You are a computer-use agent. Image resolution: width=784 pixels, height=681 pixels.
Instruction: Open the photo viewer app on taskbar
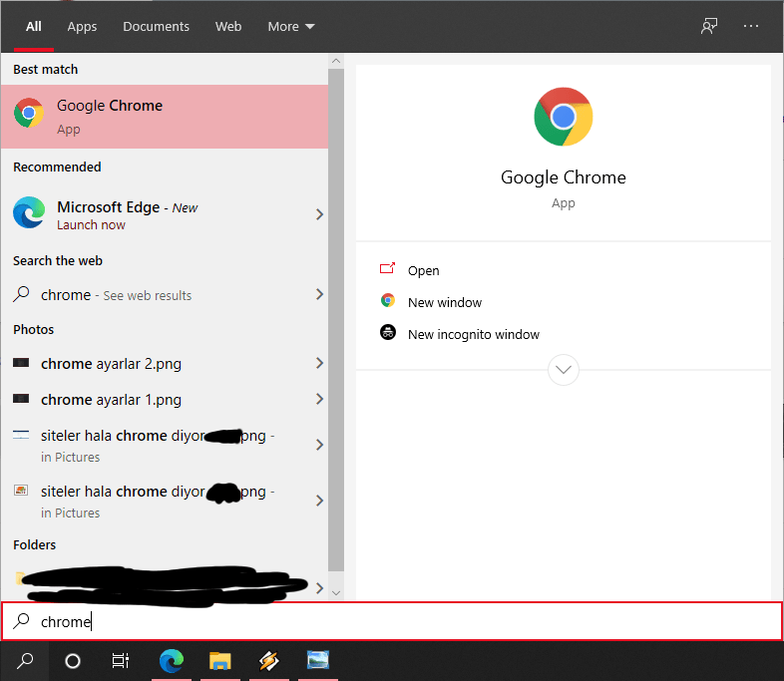pos(318,660)
